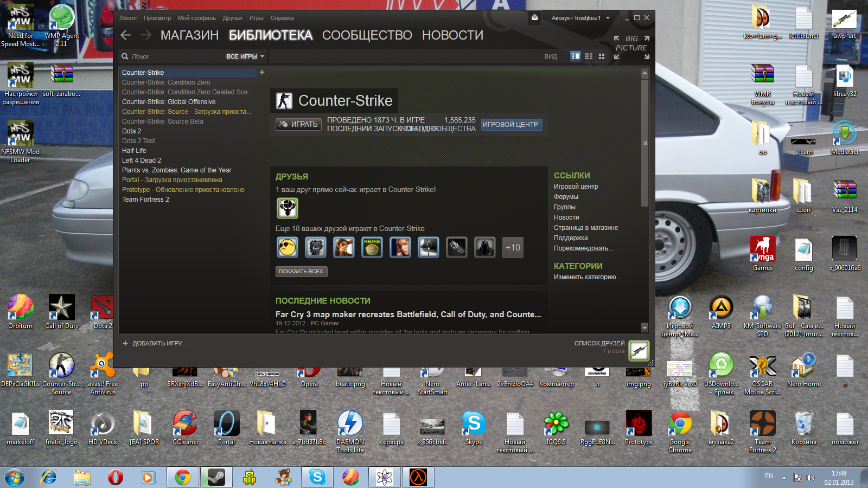Switch to the НОВОСТИ tab
Image resolution: width=868 pixels, height=488 pixels.
coord(452,35)
